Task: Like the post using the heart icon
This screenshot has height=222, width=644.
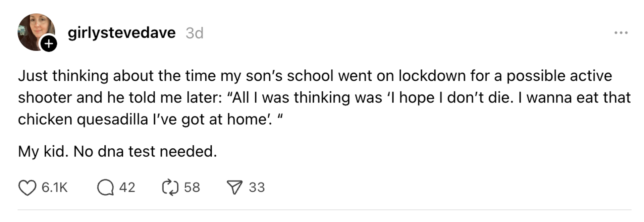Action: click(x=28, y=188)
